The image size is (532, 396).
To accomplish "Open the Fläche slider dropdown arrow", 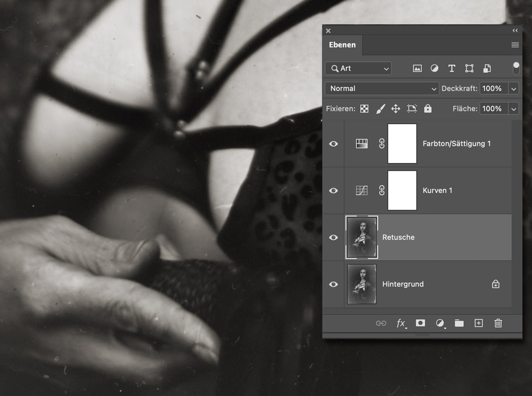I will click(514, 109).
